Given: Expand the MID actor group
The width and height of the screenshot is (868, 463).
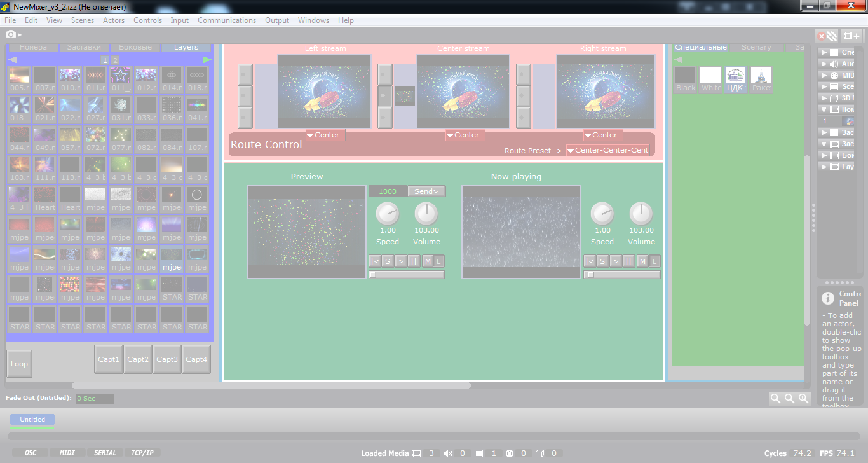Looking at the screenshot, I should click(x=824, y=75).
